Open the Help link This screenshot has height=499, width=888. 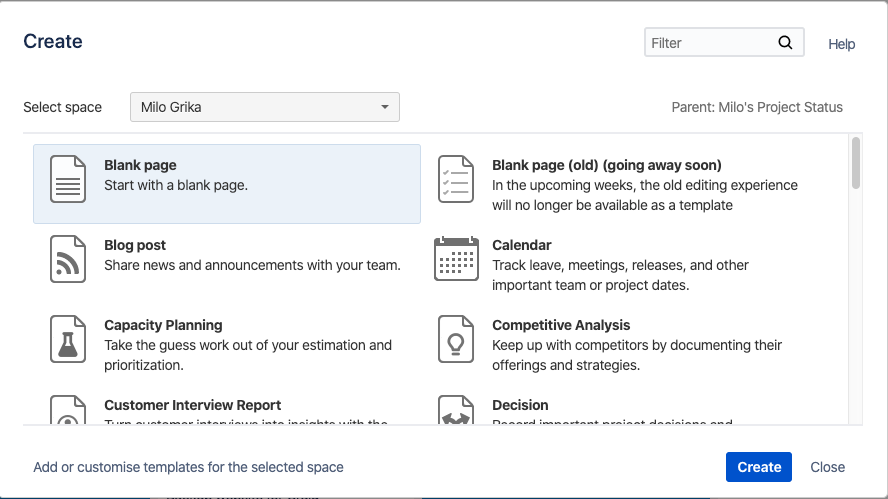(842, 44)
